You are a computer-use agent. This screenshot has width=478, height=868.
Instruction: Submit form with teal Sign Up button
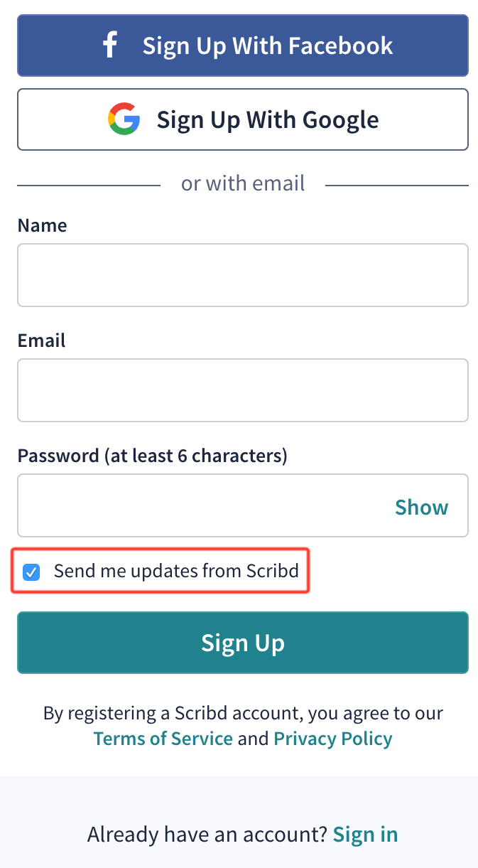(243, 643)
